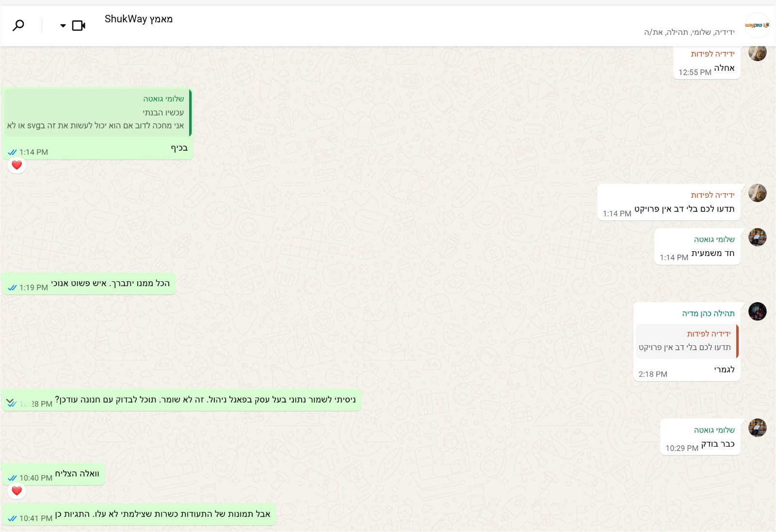Open שלומי גואטה's avatar beside חד משמעית
This screenshot has width=776, height=532.
click(x=757, y=237)
